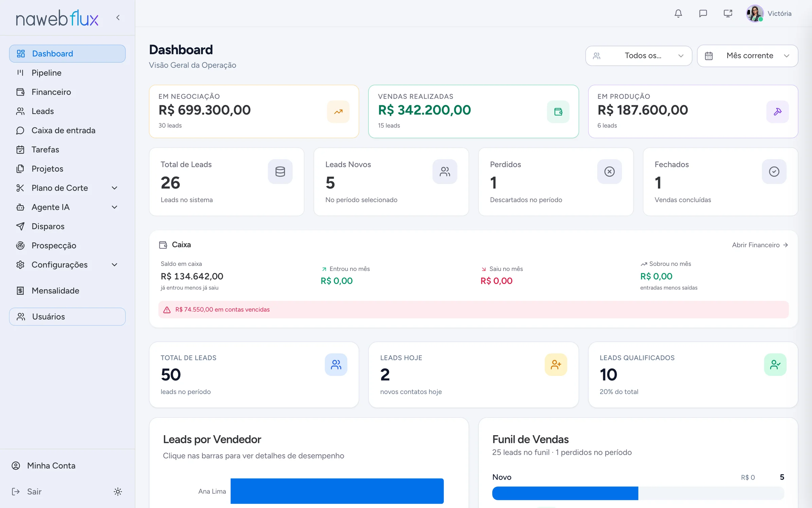
Task: Open Financeiro in the sidebar
Action: 67,92
